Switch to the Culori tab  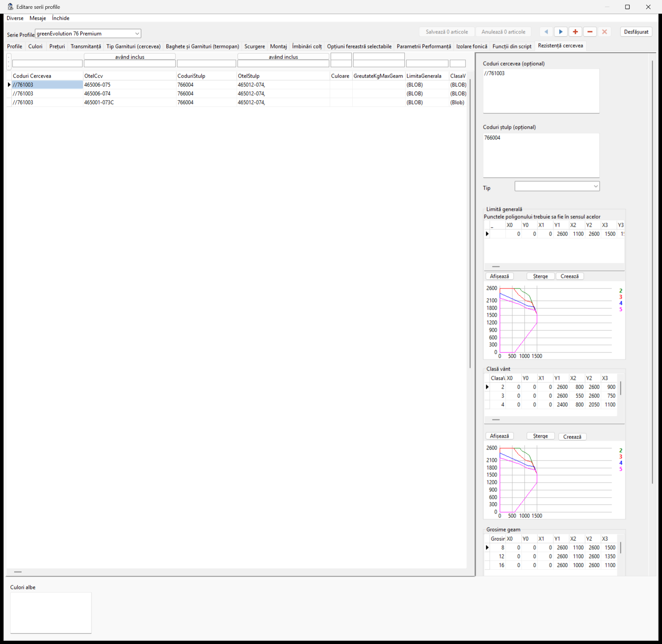pos(35,46)
